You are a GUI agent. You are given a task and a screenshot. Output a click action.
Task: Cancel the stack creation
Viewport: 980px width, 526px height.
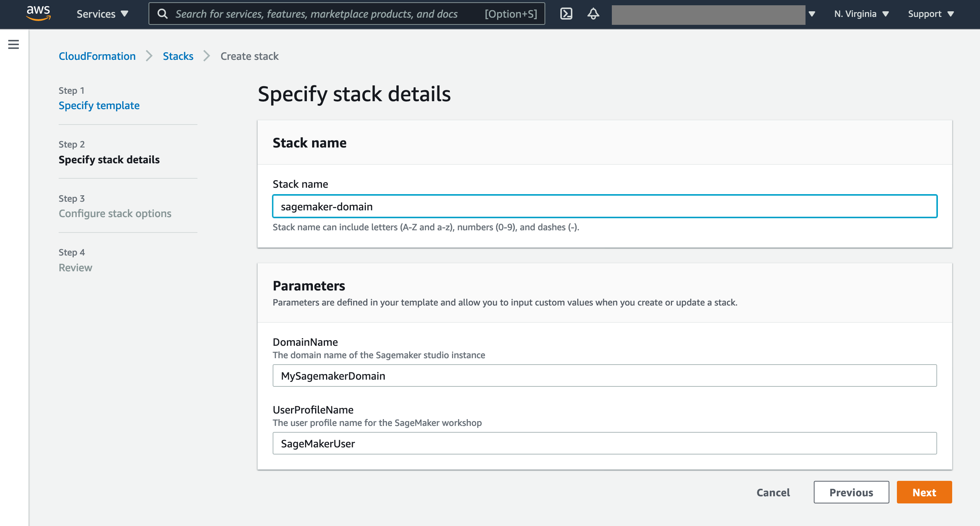(x=773, y=492)
